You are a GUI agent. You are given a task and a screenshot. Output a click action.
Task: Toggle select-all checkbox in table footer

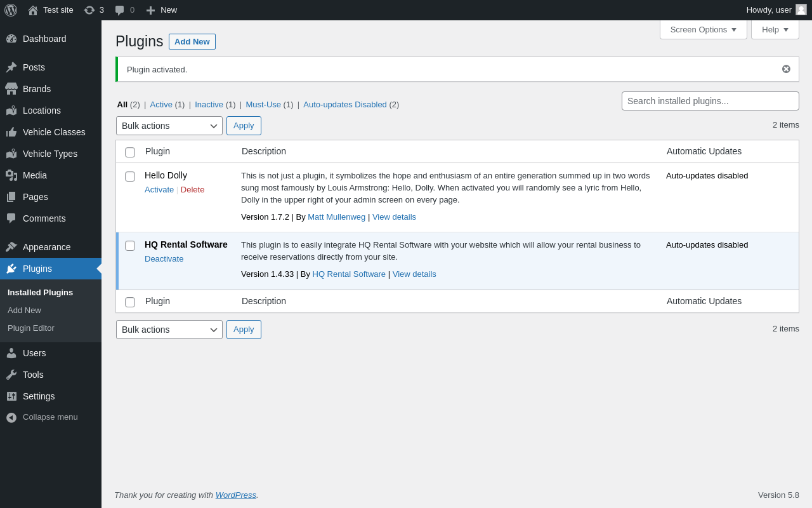(x=130, y=302)
